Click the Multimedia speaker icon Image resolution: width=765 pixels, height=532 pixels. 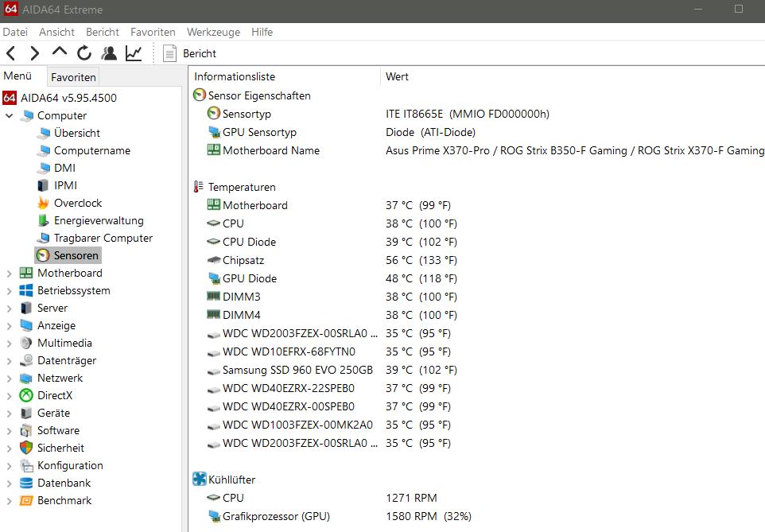pos(26,343)
